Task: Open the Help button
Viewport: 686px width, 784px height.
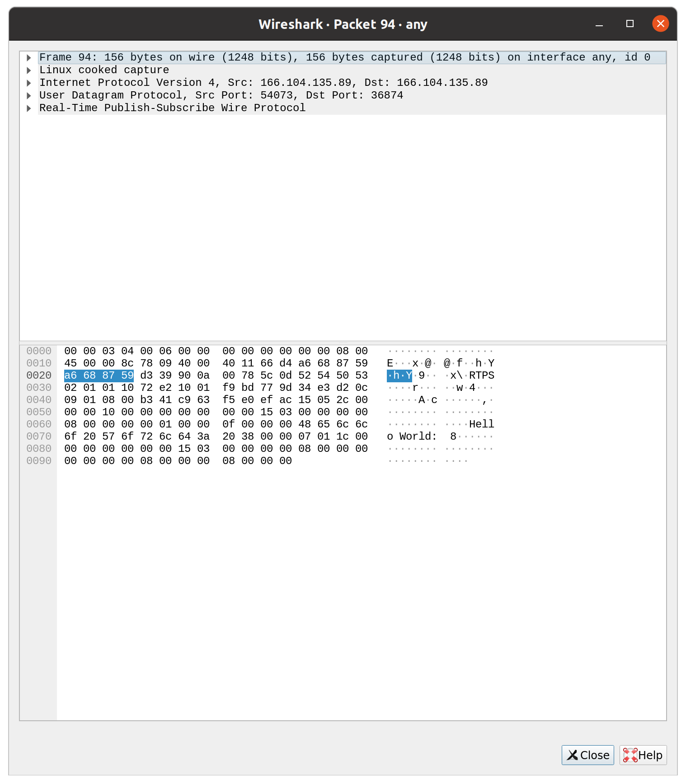Action: point(643,755)
